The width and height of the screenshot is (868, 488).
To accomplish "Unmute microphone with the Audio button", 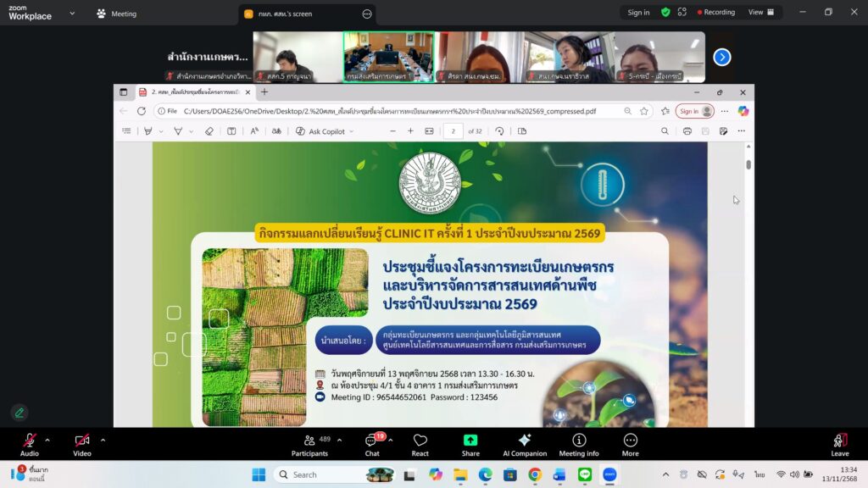I will point(30,444).
